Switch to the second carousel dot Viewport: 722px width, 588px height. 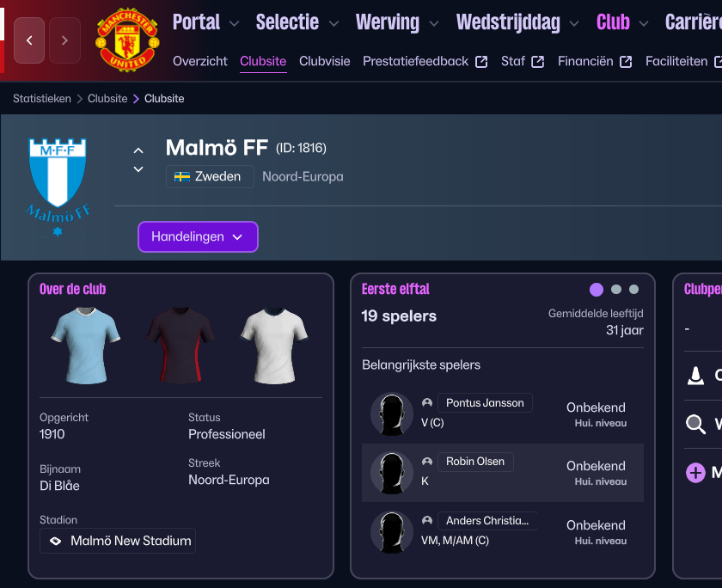click(615, 290)
